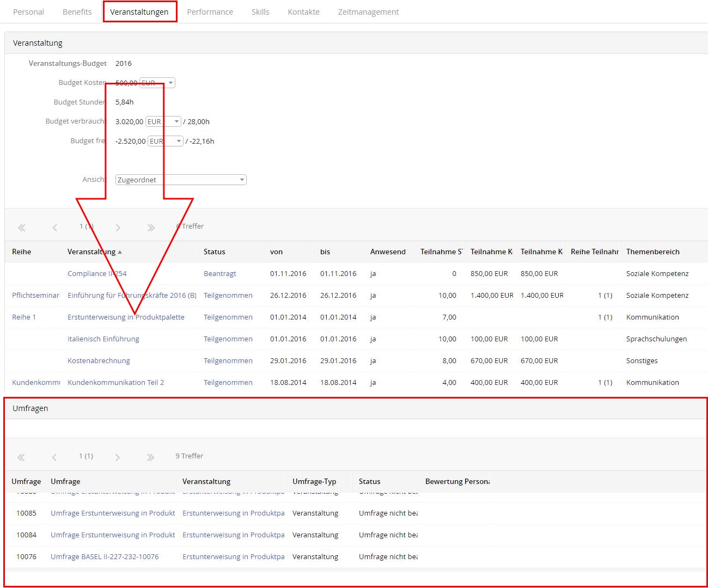The width and height of the screenshot is (708, 588).
Task: Go to last page in Veranstaltung pager
Action: tap(151, 228)
